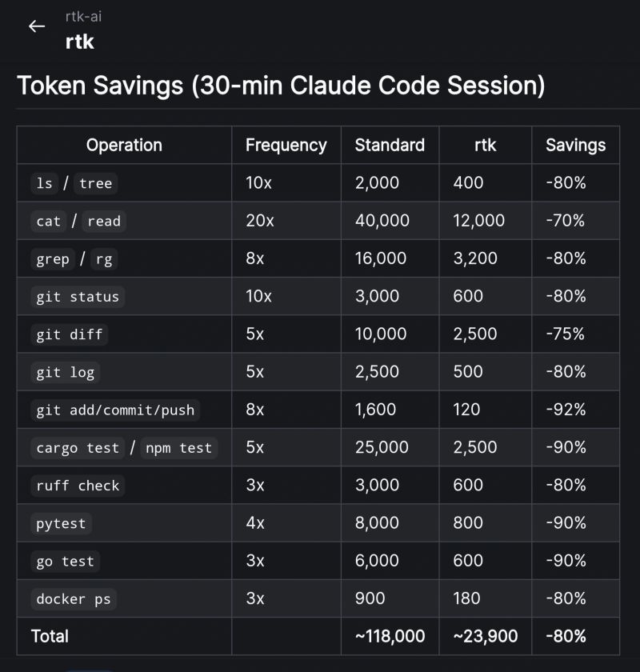Select the 'tree' code tag

(x=95, y=183)
